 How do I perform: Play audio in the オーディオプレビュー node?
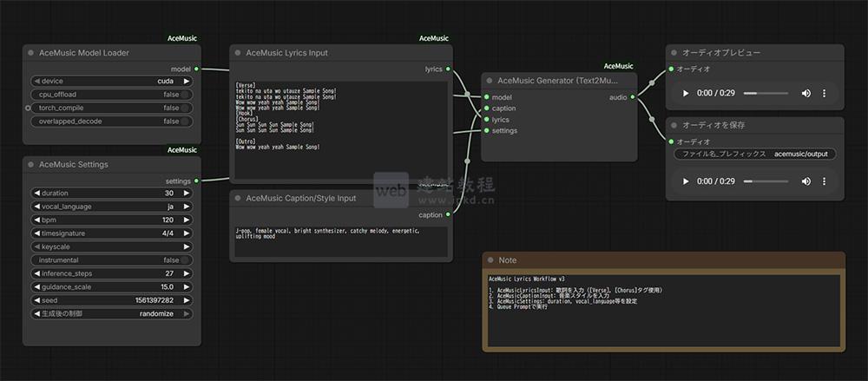click(x=686, y=93)
